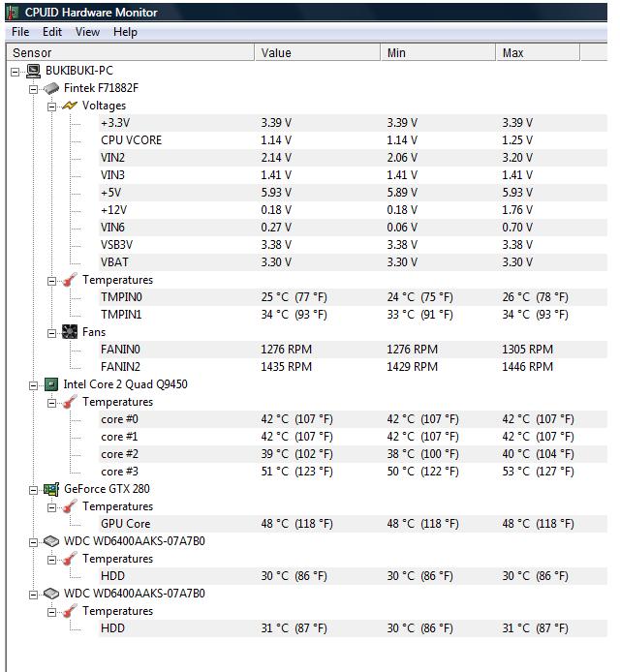The height and width of the screenshot is (672, 620).
Task: Click the Max column header
Action: 538,52
